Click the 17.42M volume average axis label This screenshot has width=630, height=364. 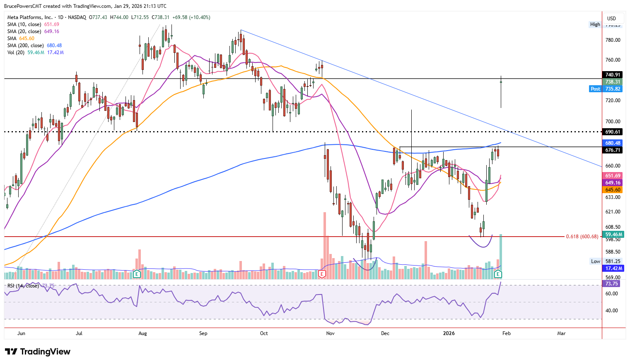click(613, 268)
